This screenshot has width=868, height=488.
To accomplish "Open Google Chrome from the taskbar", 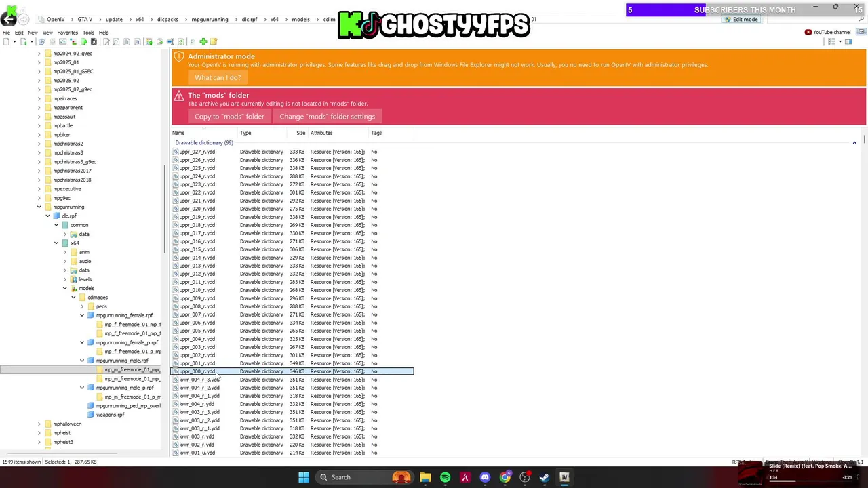I will click(505, 477).
